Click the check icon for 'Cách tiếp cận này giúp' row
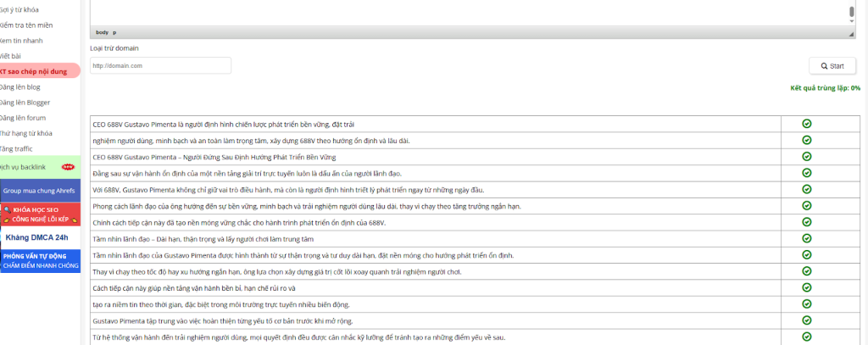868x345 pixels. coord(806,288)
